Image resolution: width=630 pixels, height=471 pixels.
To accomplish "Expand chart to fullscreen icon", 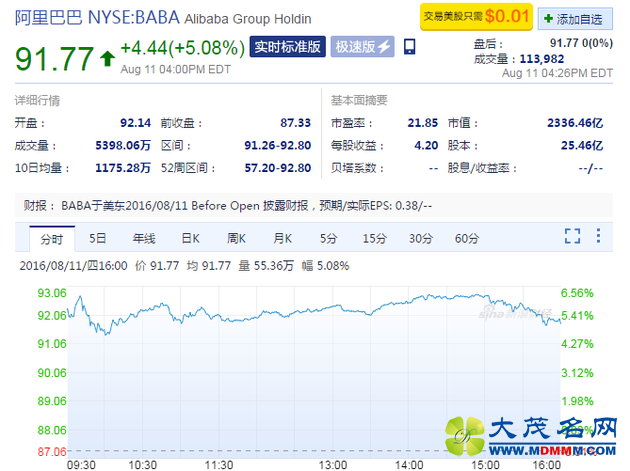I will pos(572,236).
